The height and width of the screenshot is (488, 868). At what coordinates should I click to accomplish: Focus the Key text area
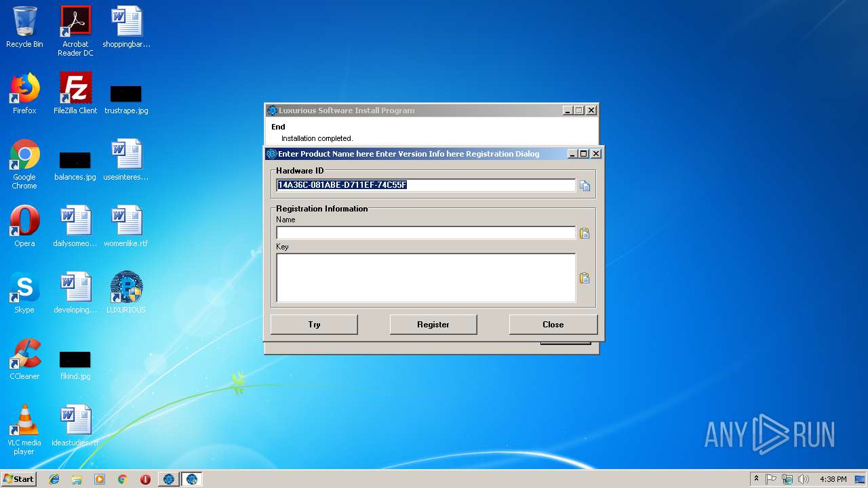[426, 278]
